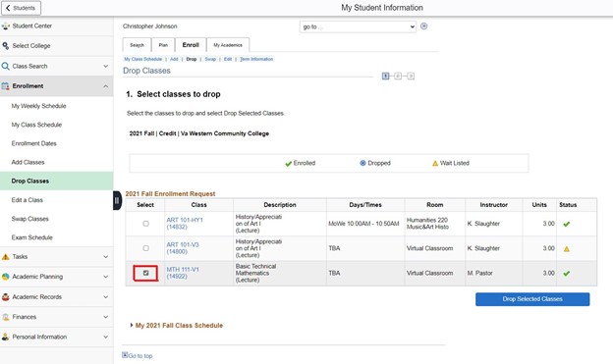
Task: Click the Swap sub-navigation link
Action: tap(210, 59)
